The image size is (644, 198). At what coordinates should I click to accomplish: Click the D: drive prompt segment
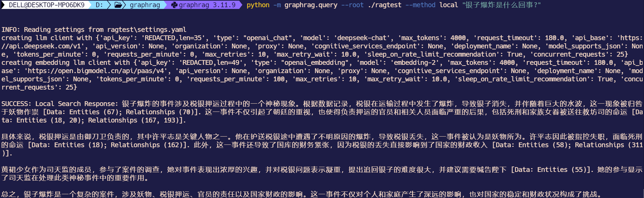coord(99,5)
